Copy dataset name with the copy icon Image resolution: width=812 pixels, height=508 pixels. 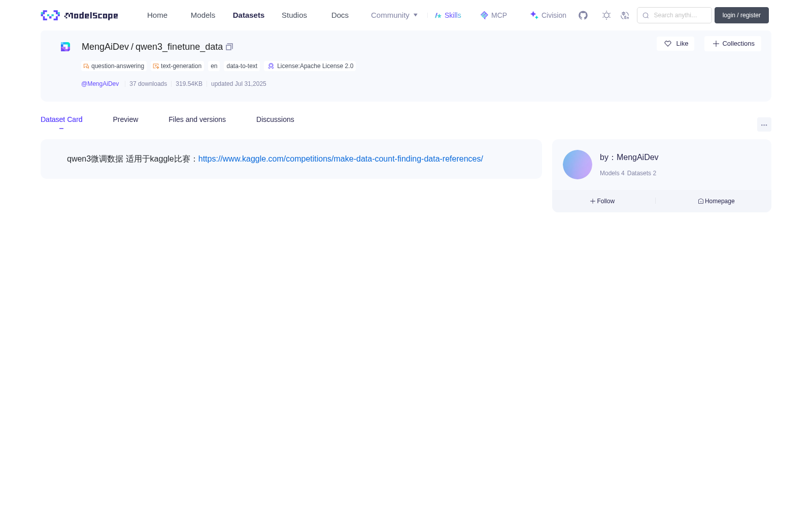229,47
